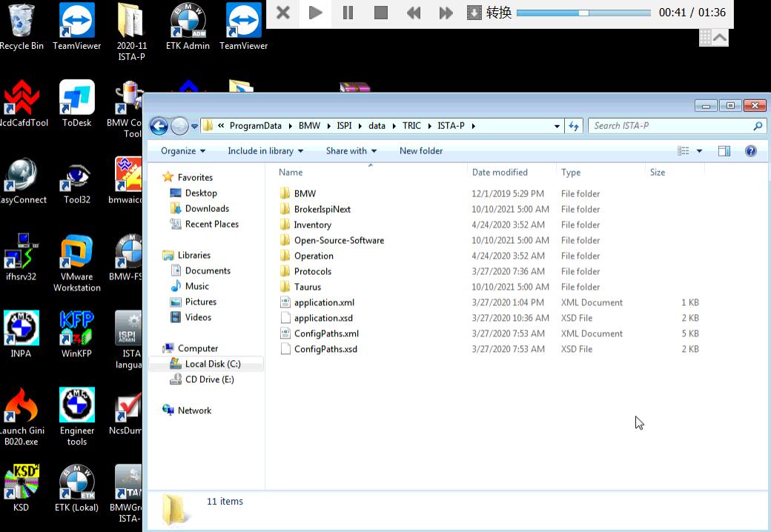Expand the address bar history dropdown

557,126
